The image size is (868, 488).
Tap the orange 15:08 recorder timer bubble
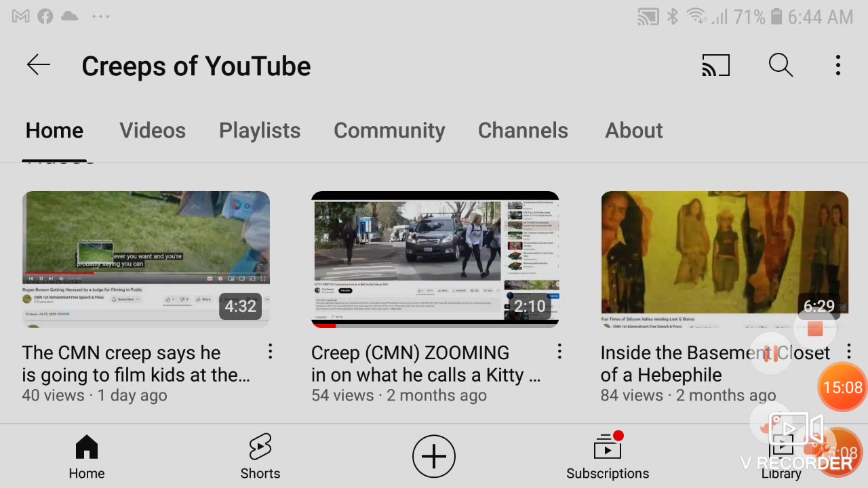pyautogui.click(x=843, y=388)
